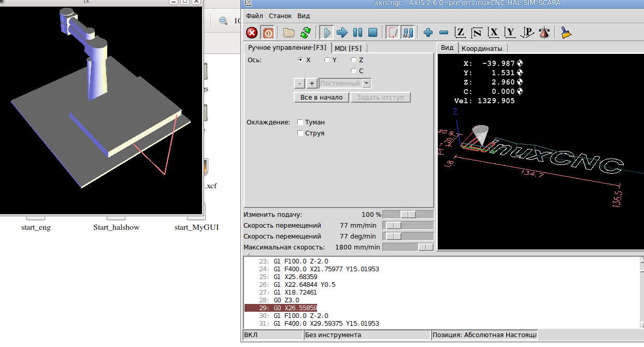Open the Станок menu
This screenshot has width=644, height=347.
(x=280, y=16)
